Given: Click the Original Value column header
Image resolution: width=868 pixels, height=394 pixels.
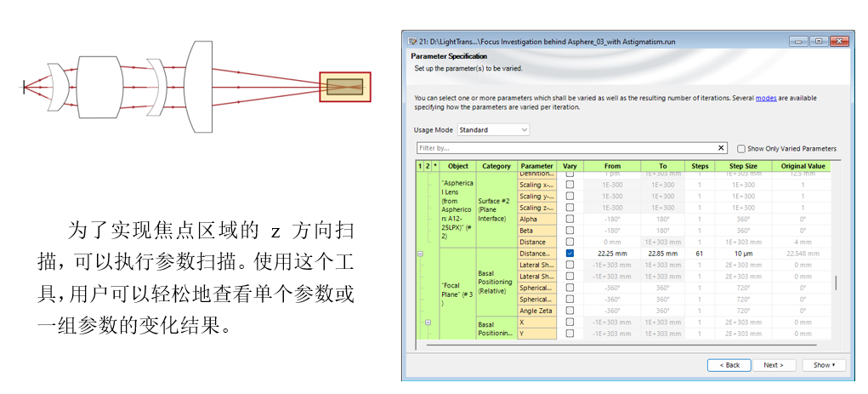Looking at the screenshot, I should pos(803,166).
